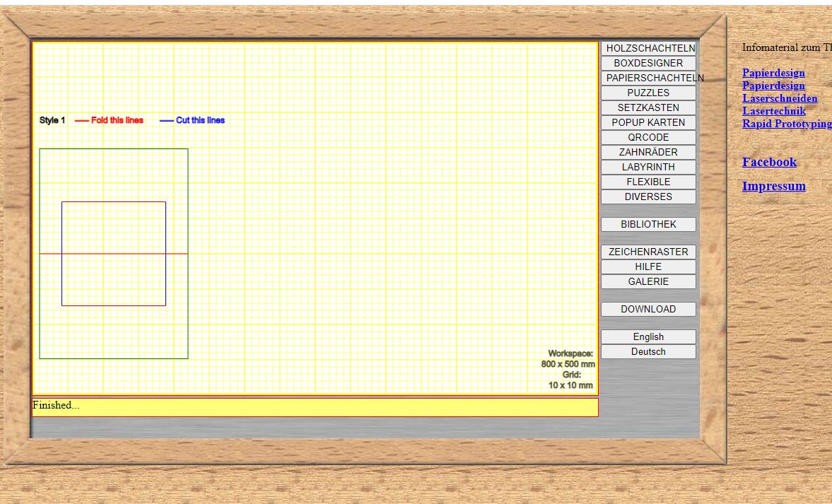Open the BIBLIOTHEK library
Image resolution: width=832 pixels, height=504 pixels.
point(648,224)
